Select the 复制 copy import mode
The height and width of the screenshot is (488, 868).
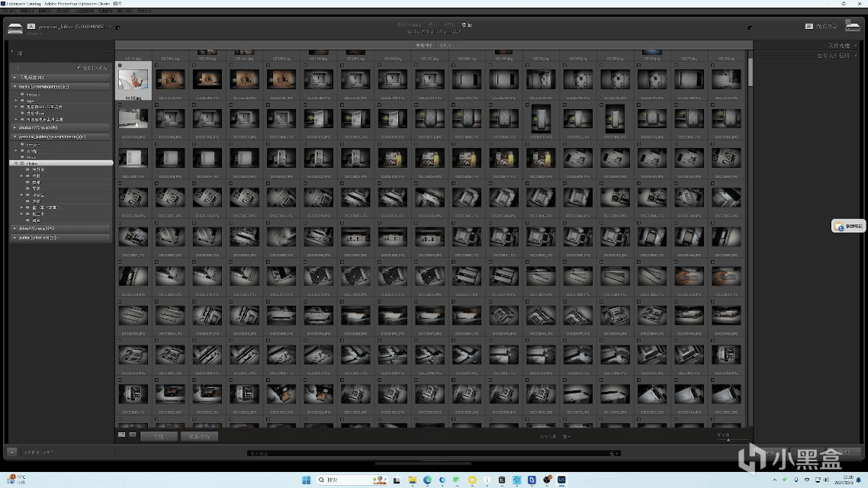(432, 25)
